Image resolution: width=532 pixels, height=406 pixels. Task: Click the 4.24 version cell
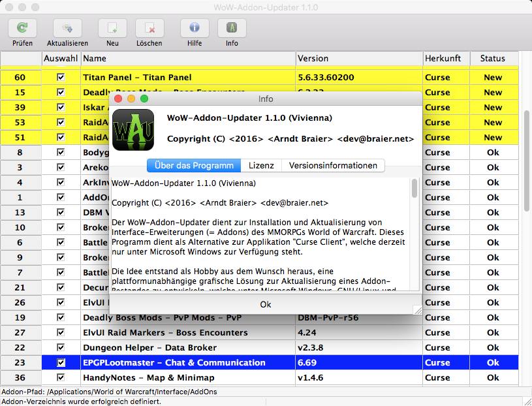pos(359,332)
